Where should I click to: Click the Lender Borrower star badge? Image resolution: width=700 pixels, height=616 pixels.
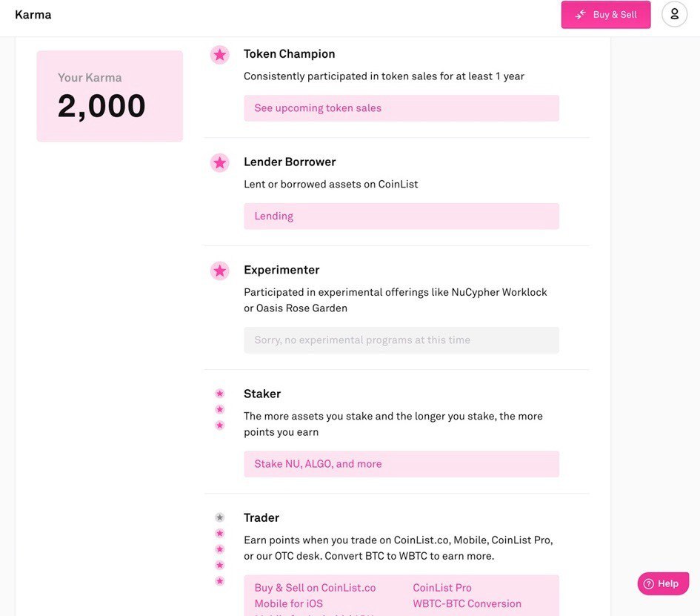(220, 162)
